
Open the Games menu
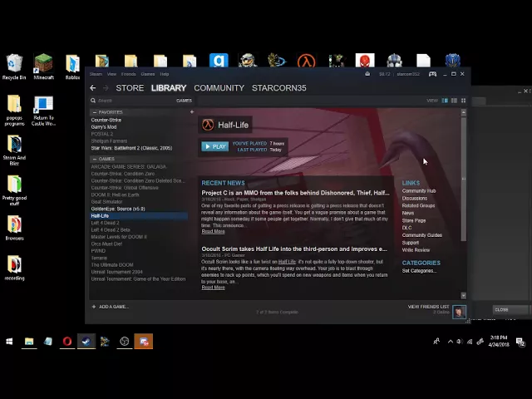click(x=148, y=74)
